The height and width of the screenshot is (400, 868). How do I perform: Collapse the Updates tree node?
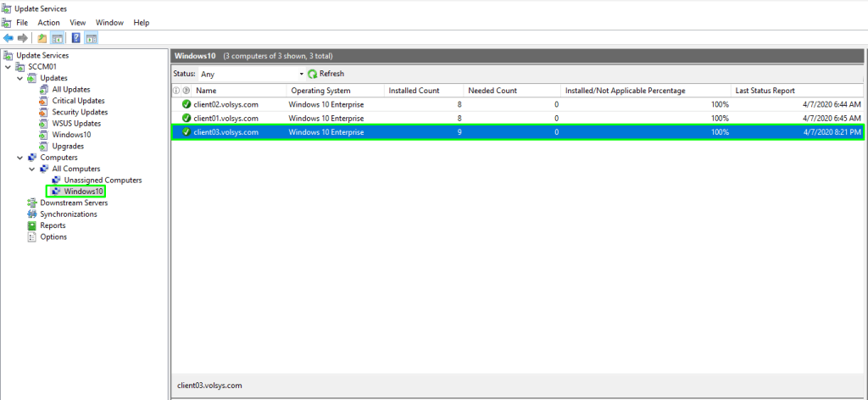20,78
